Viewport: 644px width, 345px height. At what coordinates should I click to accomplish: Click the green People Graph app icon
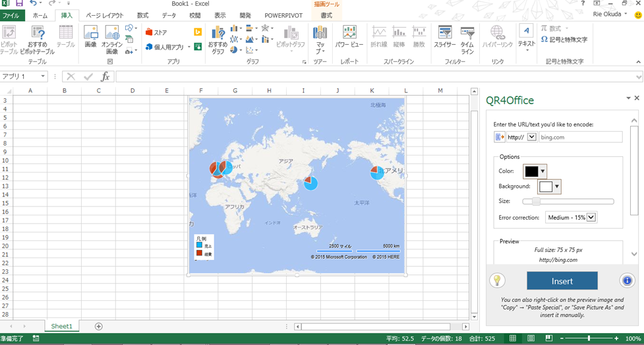(197, 47)
